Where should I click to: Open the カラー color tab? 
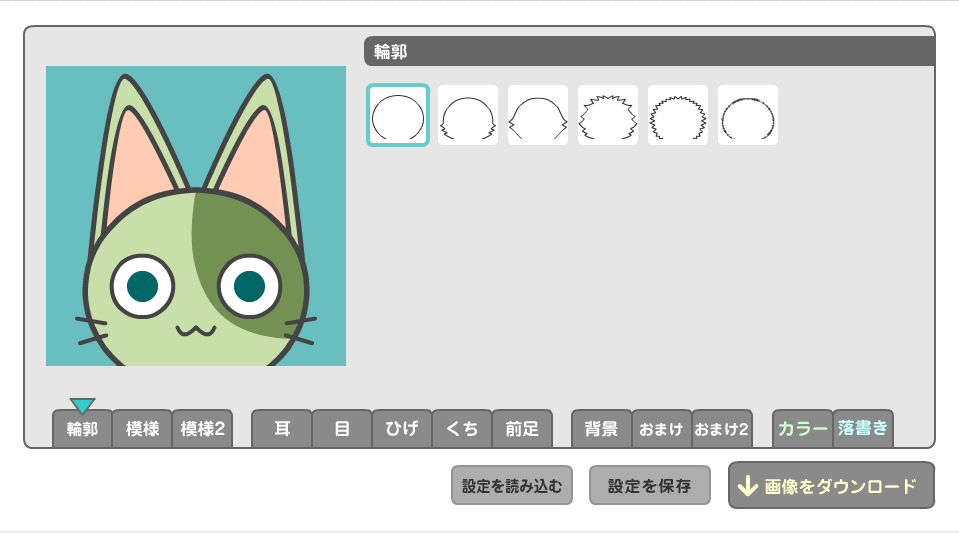pyautogui.click(x=802, y=429)
